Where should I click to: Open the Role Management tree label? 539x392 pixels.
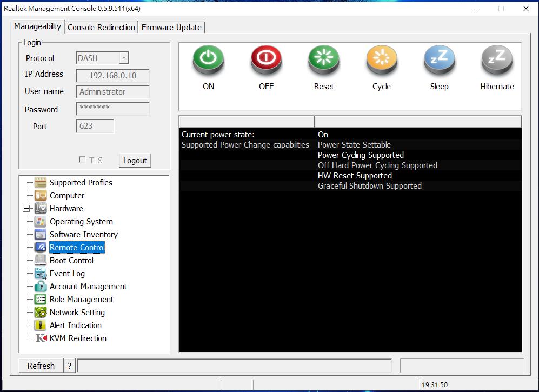82,300
